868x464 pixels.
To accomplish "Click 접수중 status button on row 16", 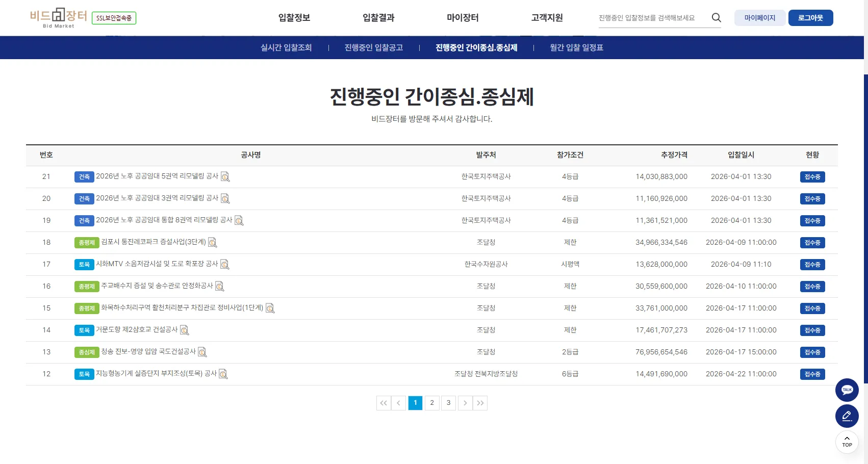I will pos(812,287).
